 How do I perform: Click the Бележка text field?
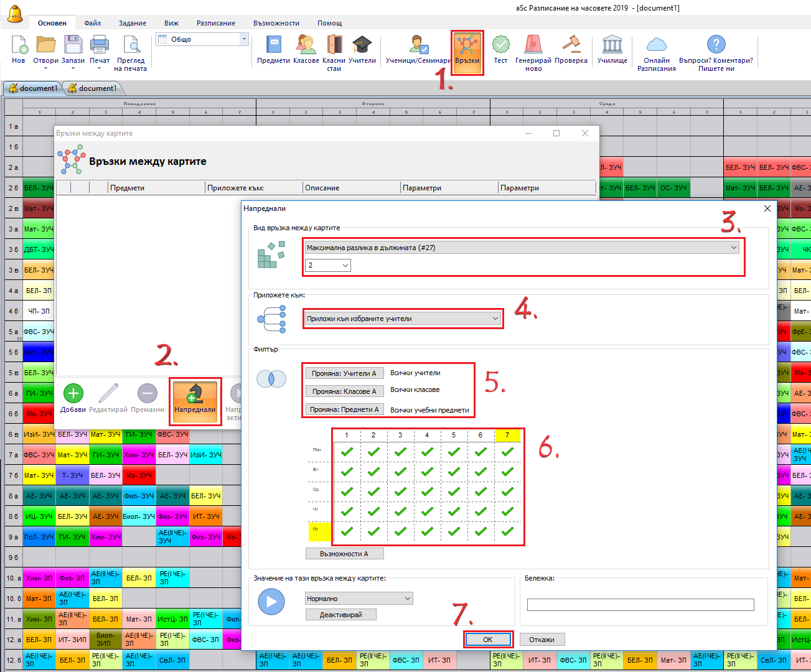coord(640,605)
